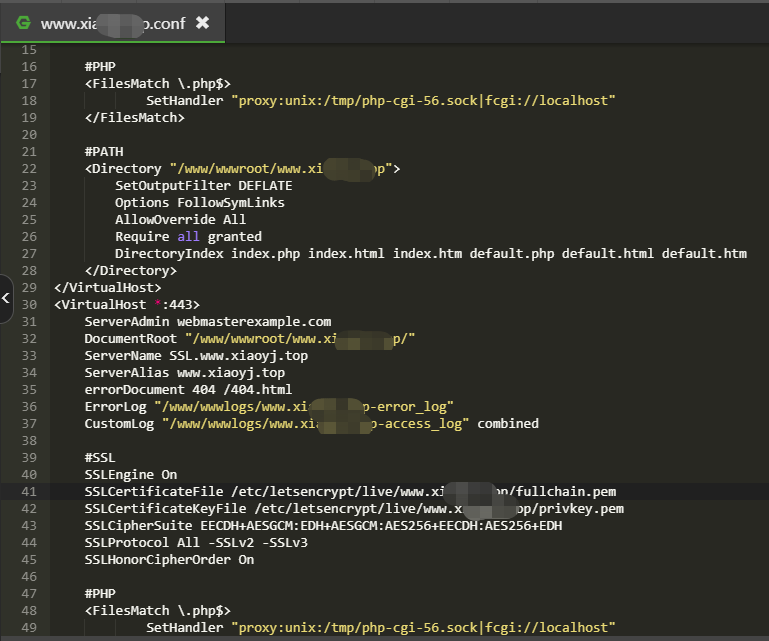This screenshot has height=641, width=769.
Task: Expand the collapsed left sidebar arrow
Action: pos(6,298)
